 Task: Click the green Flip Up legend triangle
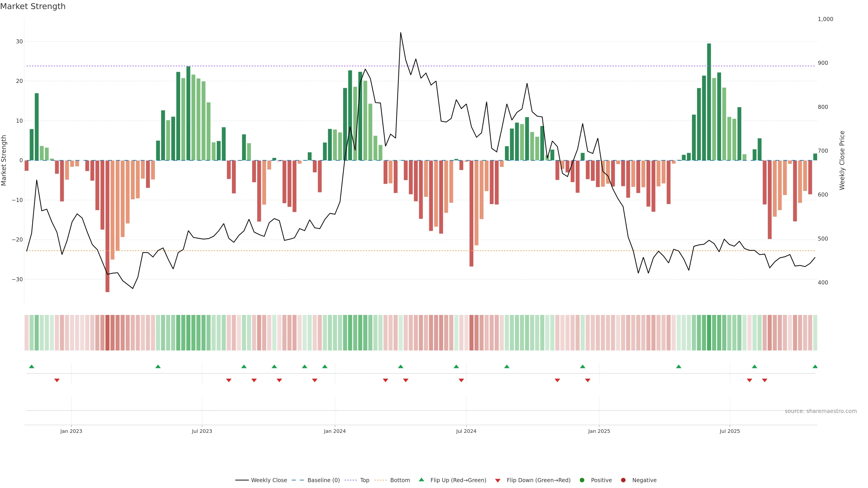click(421, 480)
